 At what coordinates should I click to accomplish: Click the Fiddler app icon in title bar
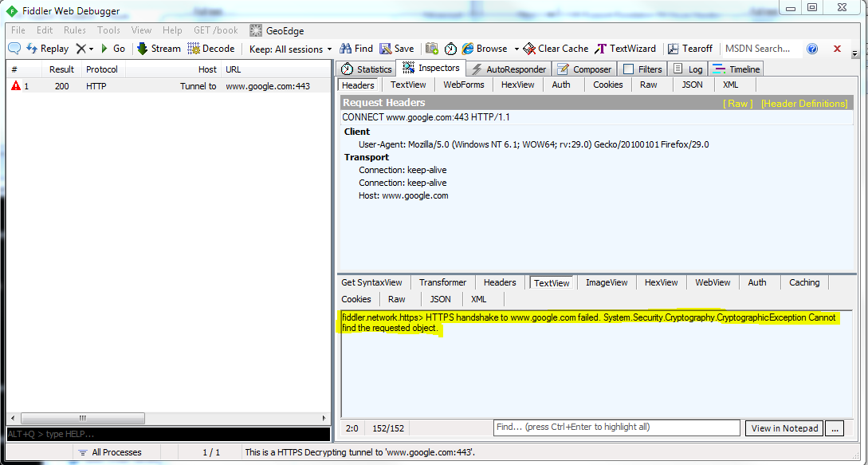tap(12, 11)
